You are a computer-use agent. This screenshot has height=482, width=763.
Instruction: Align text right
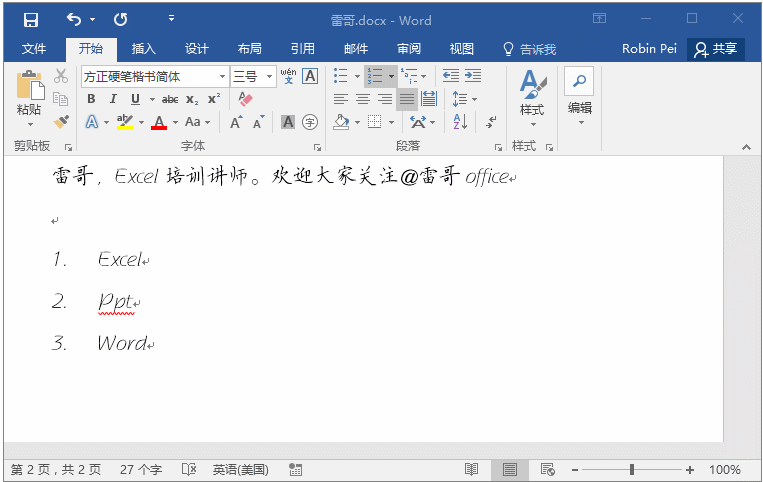point(385,99)
